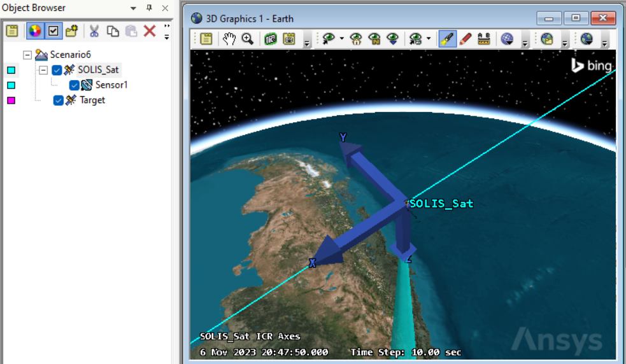Select the red pencil annotation tool
626x364 pixels.
tap(466, 39)
